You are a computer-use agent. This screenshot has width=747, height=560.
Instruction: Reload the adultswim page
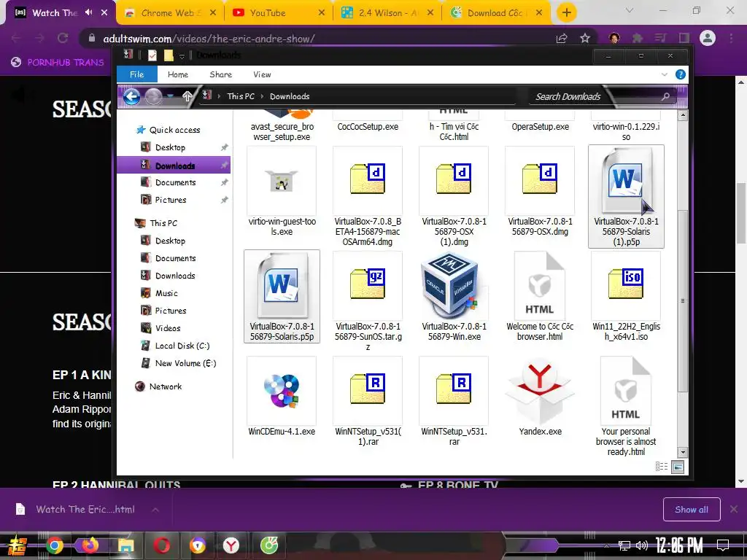[63, 38]
